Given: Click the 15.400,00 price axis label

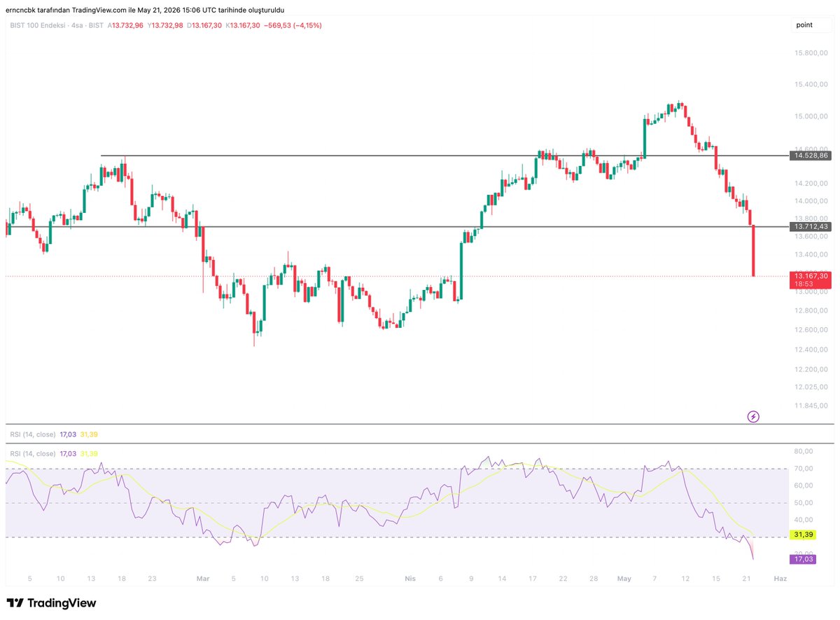Looking at the screenshot, I should [811, 85].
